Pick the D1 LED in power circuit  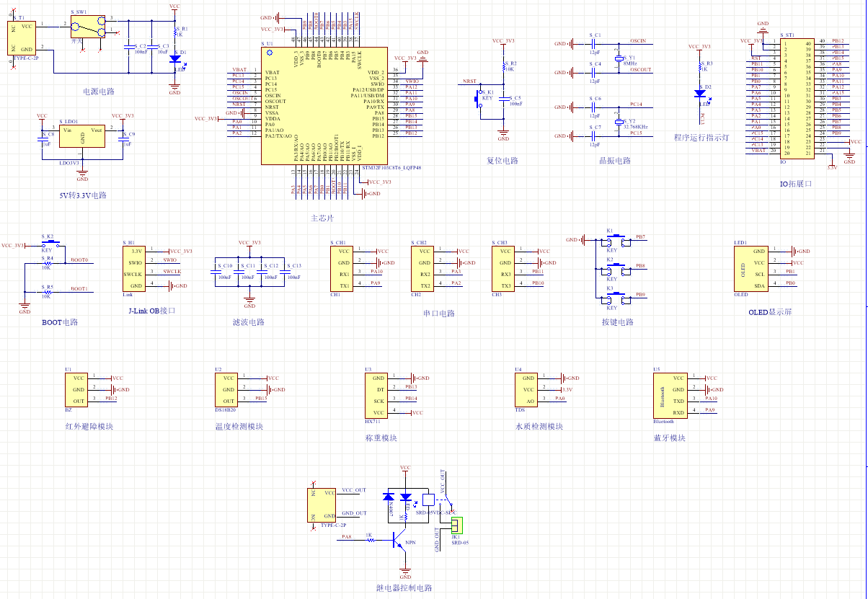[174, 59]
